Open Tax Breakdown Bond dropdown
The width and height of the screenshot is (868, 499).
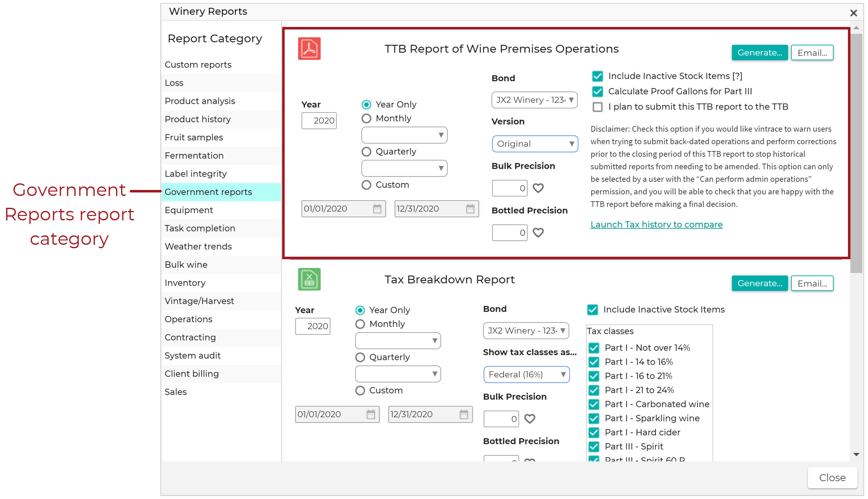click(x=526, y=331)
